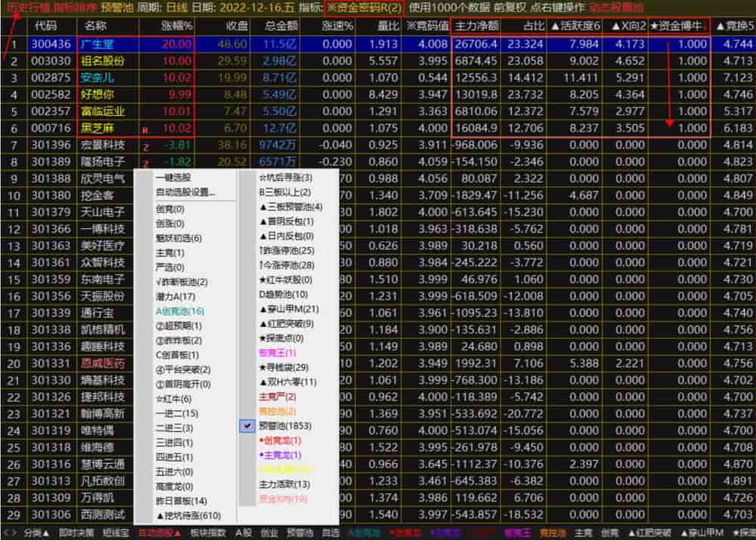Select ▲挖坑待涨(610) menu entry
Viewport: 756px width, 540px height.
pos(188,516)
